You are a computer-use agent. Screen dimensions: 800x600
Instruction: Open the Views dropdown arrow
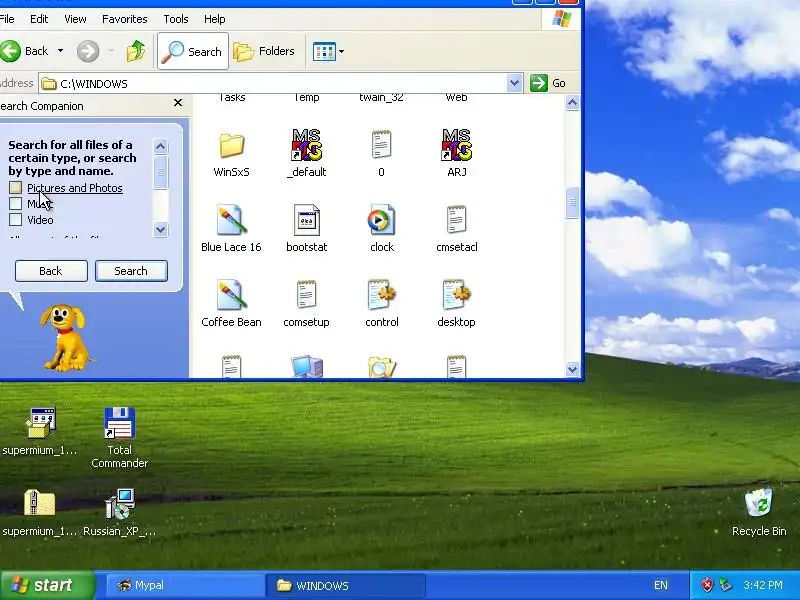pyautogui.click(x=341, y=52)
